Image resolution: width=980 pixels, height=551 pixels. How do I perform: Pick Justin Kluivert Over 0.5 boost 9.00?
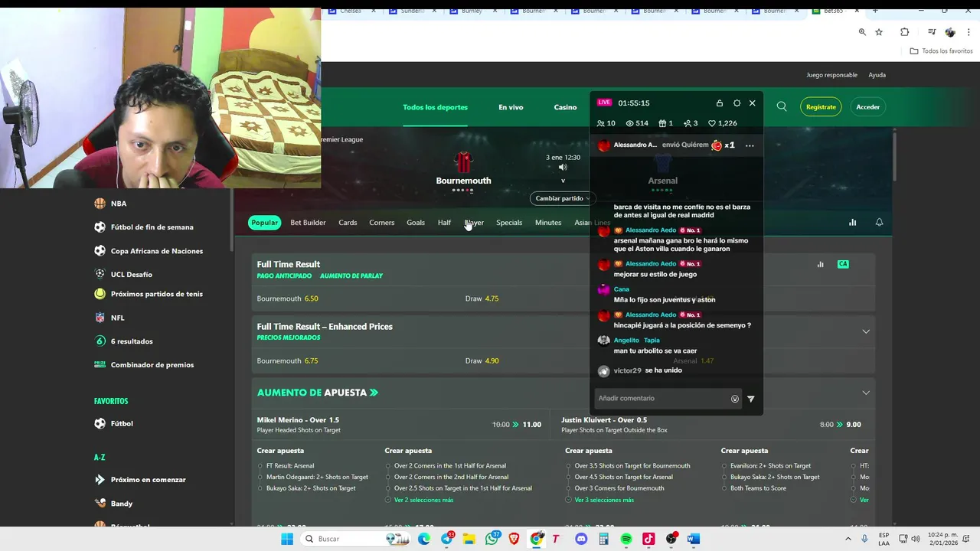710,425
